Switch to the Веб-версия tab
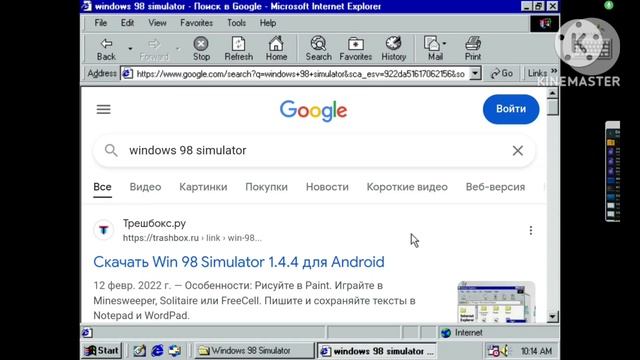Viewport: 640px width, 360px height. click(495, 187)
